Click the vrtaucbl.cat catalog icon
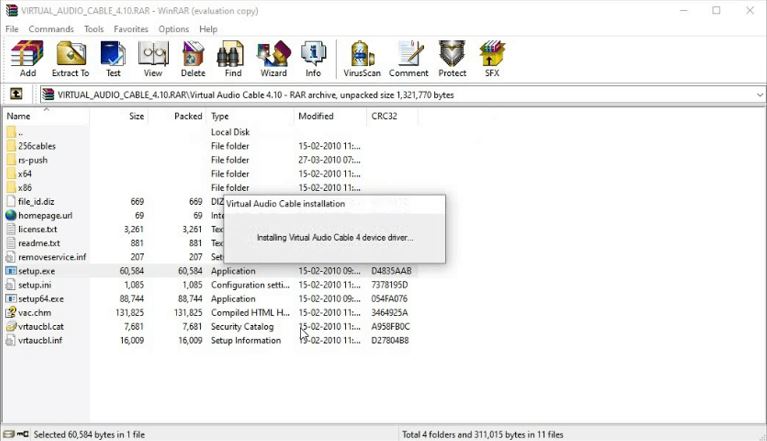This screenshot has width=767, height=441. pyautogui.click(x=11, y=326)
